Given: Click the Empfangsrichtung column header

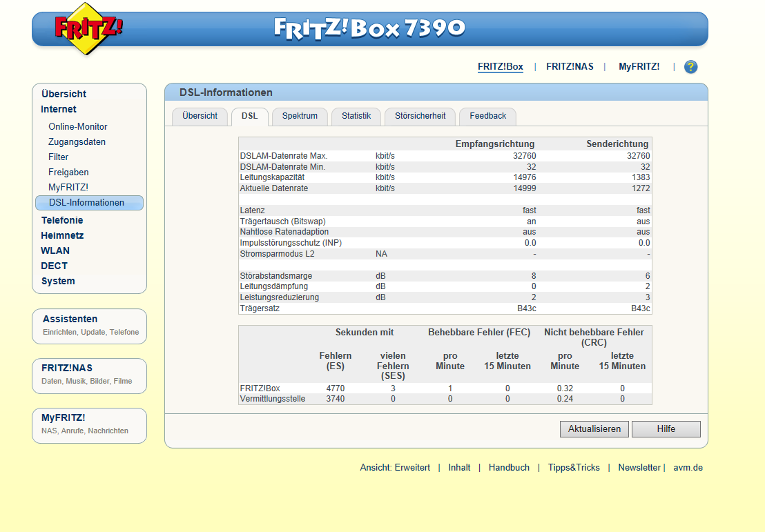Looking at the screenshot, I should 495,144.
